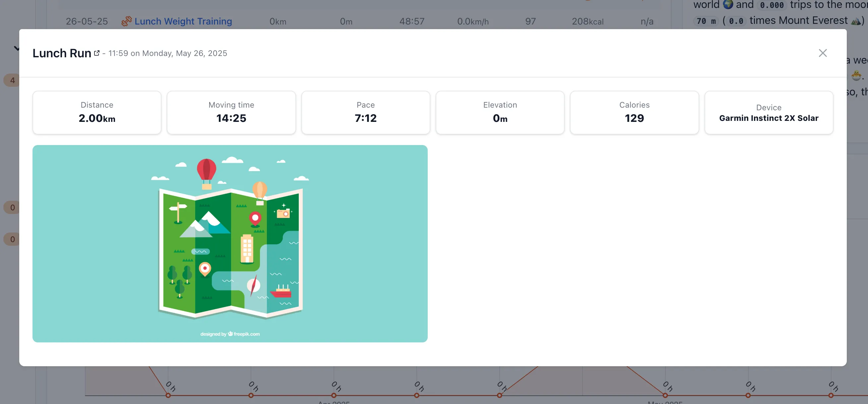
Task: Click the badge labeled 4 on left edge
Action: coord(12,80)
